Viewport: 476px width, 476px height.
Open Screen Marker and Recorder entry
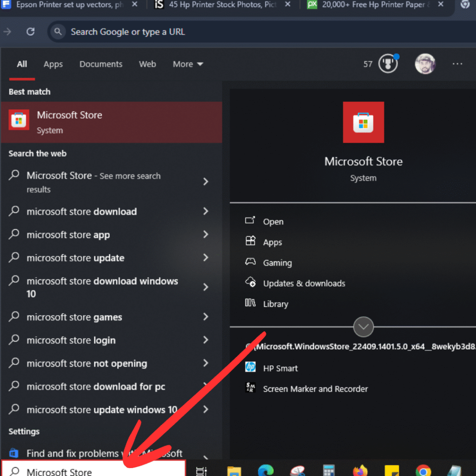[316, 389]
